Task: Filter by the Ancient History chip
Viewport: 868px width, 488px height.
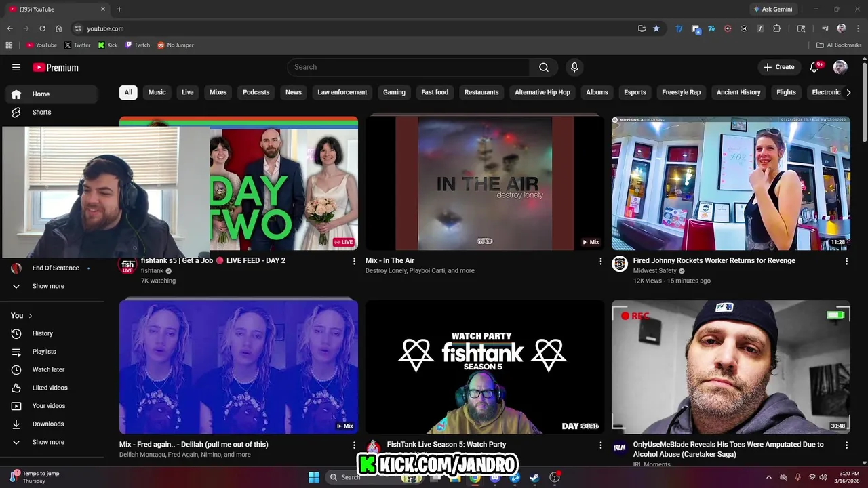Action: point(738,92)
